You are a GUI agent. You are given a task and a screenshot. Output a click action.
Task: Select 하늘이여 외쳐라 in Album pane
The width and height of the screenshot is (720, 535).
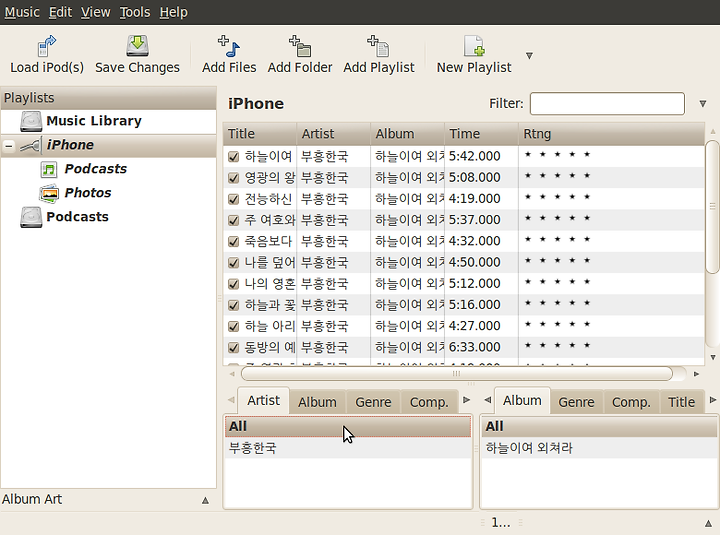coord(599,448)
